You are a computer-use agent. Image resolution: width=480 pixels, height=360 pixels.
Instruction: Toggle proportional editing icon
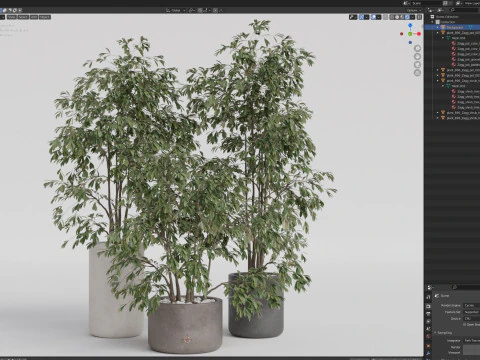tap(215, 10)
